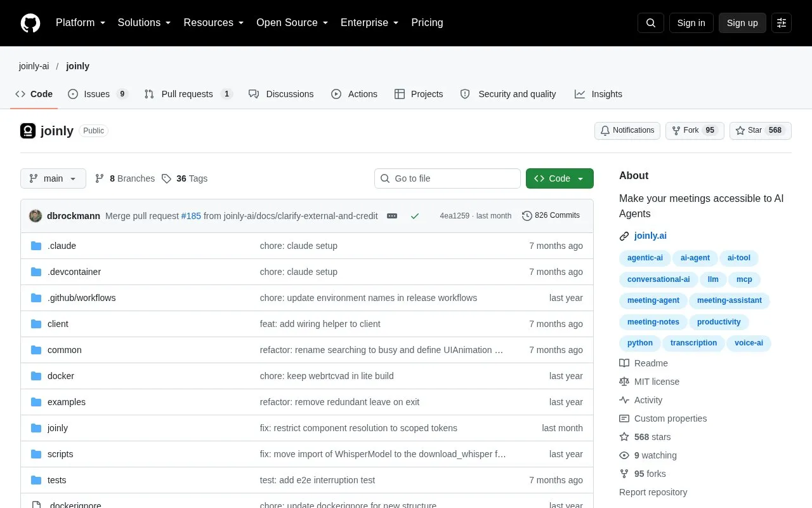Expand the Resources menu

(214, 23)
